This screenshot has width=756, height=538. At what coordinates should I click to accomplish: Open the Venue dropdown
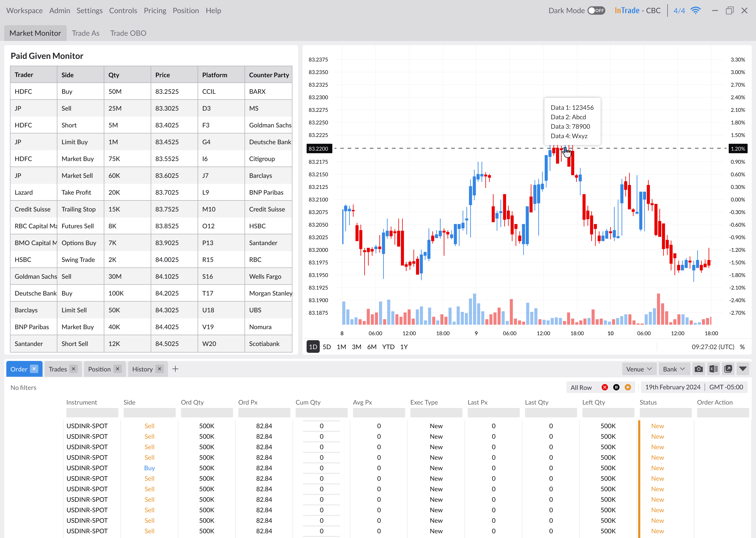[x=639, y=369]
